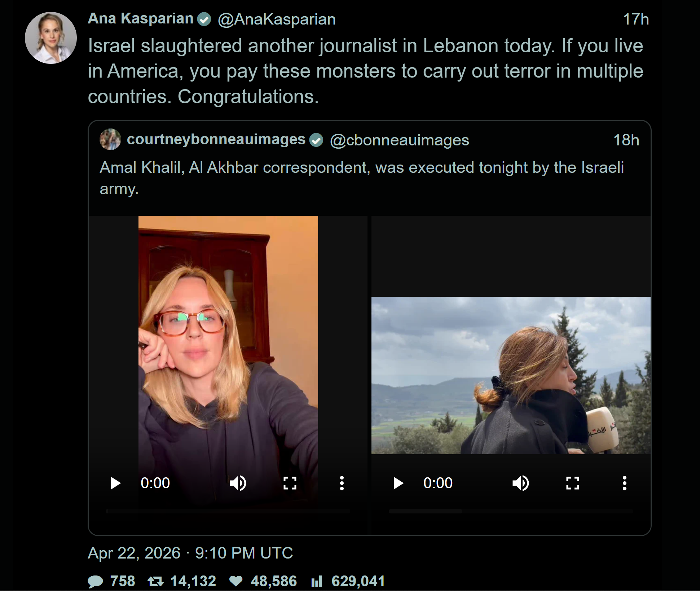The height and width of the screenshot is (591, 700).
Task: Play the right video with the microphone
Action: pos(398,483)
